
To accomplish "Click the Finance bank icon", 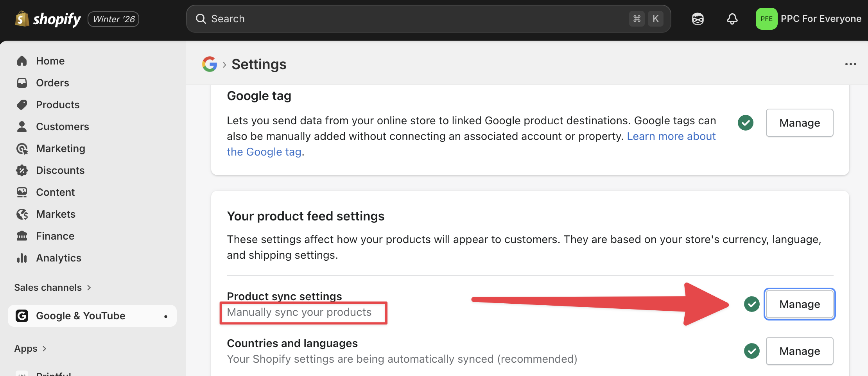I will [x=22, y=236].
